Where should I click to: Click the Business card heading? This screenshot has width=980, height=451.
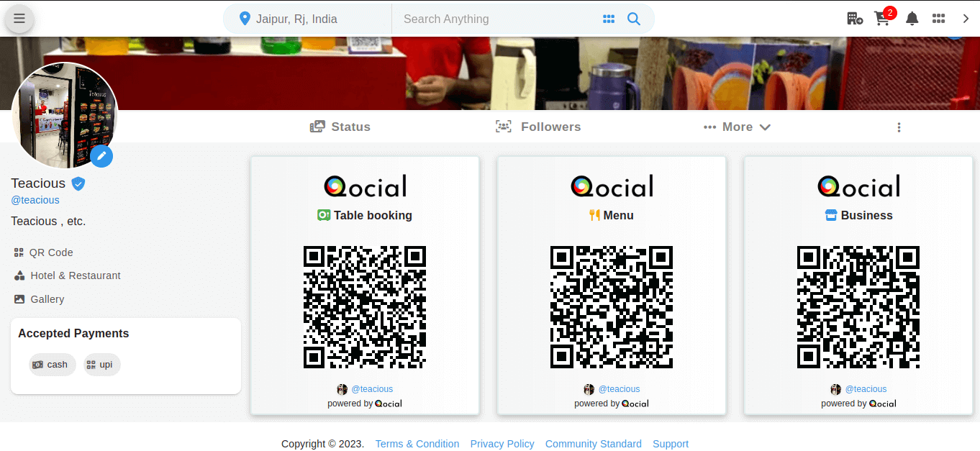coord(858,215)
